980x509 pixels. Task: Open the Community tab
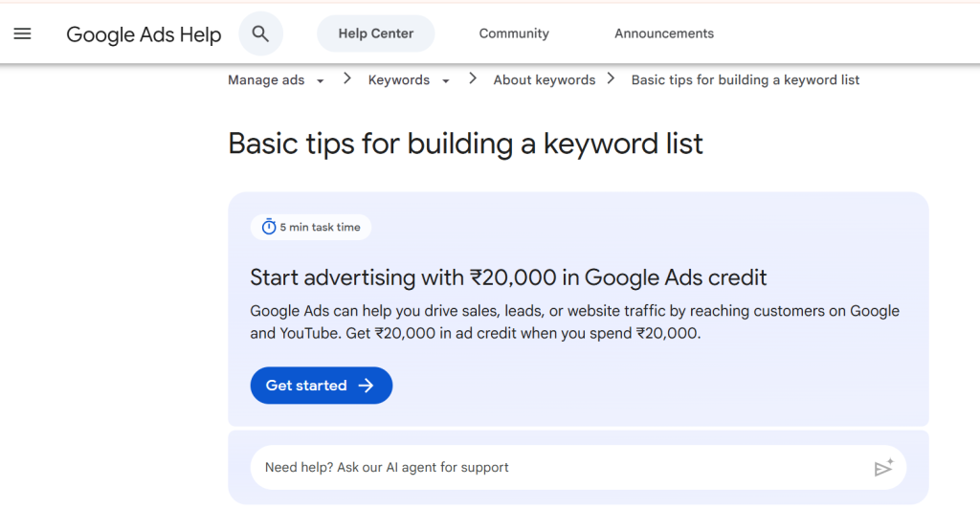[x=514, y=33]
